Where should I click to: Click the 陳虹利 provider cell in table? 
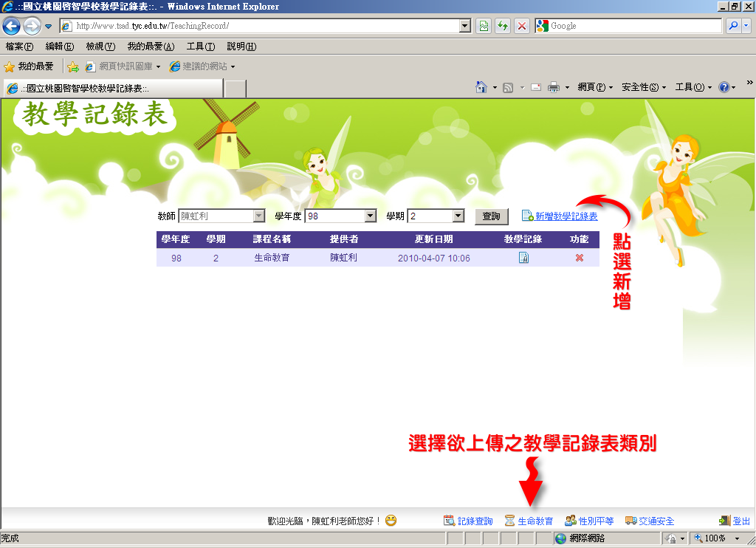pyautogui.click(x=344, y=258)
